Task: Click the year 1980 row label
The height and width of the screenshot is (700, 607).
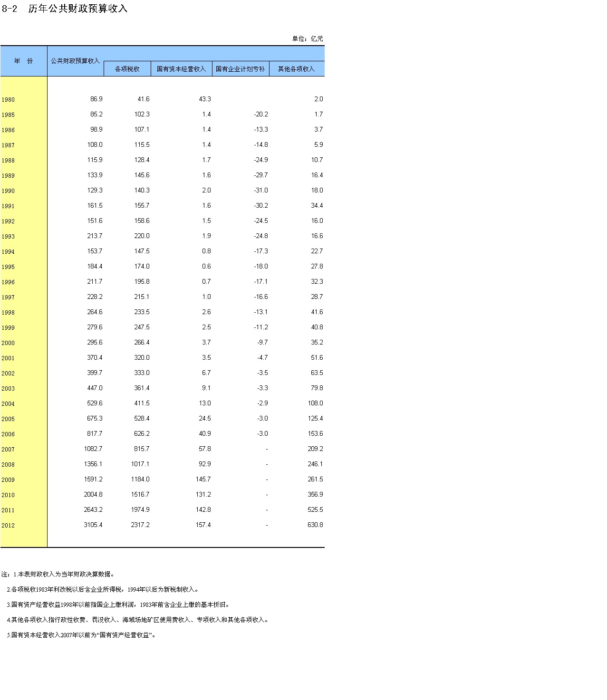Action: (8, 100)
